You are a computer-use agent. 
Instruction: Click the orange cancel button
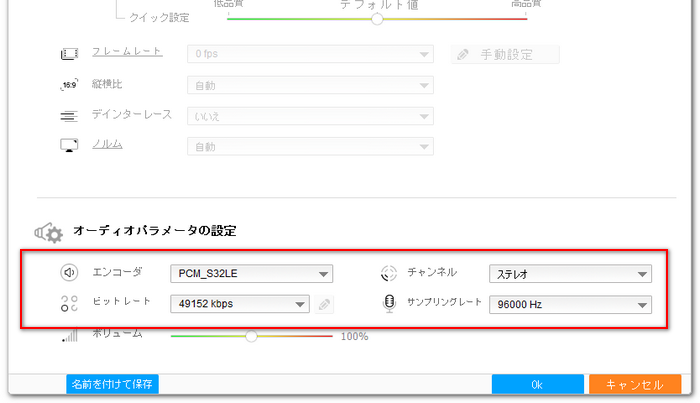point(635,384)
